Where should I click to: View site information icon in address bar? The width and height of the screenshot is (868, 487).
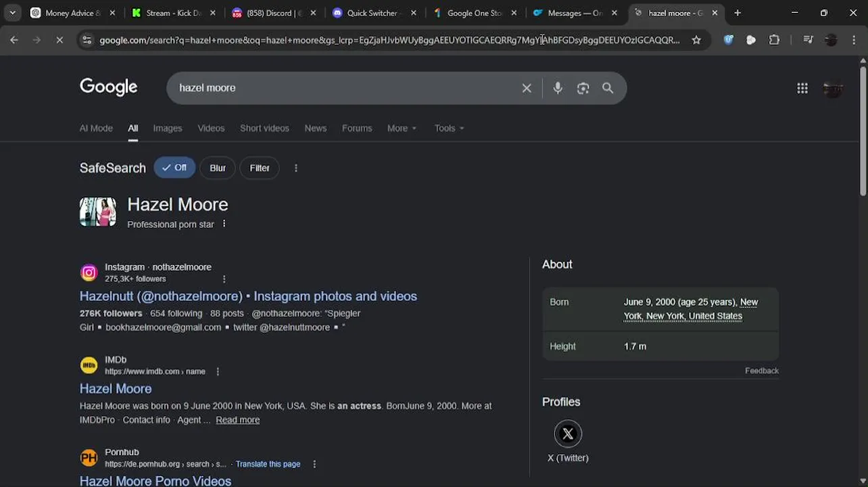coord(87,40)
